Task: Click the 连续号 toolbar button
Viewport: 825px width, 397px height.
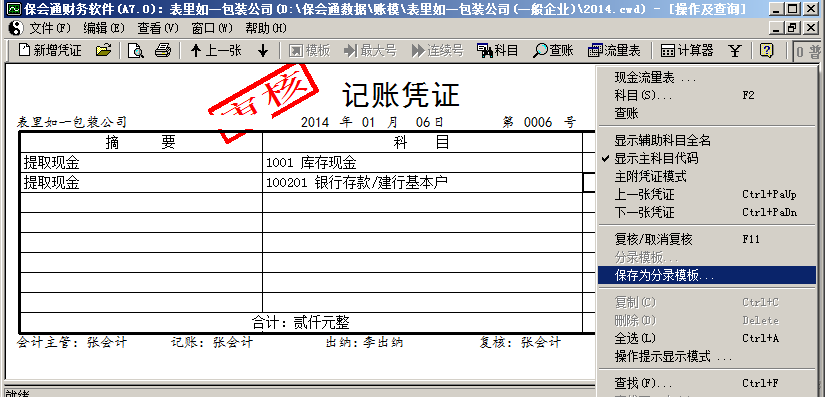Action: click(437, 50)
